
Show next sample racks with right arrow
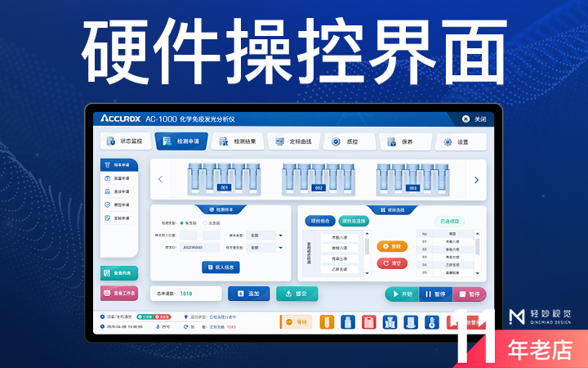click(476, 180)
